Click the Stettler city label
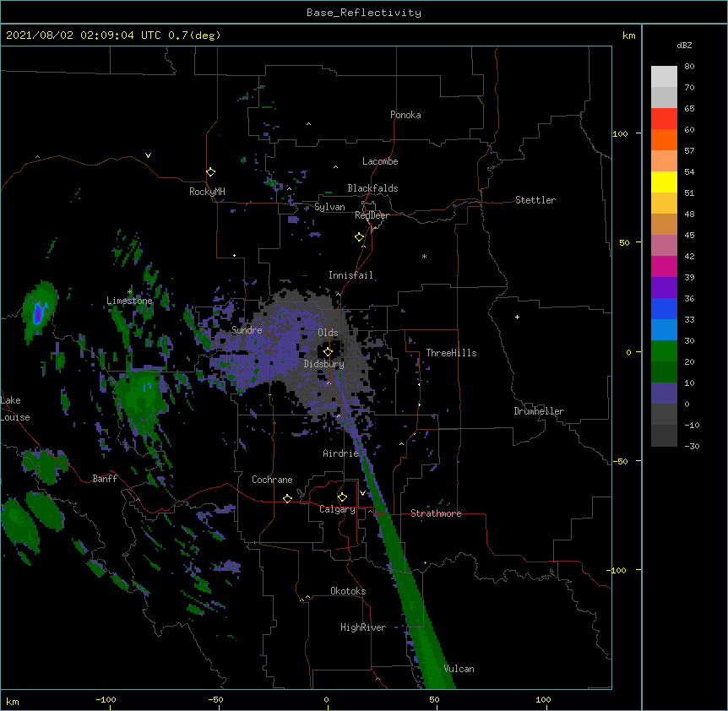 (535, 200)
